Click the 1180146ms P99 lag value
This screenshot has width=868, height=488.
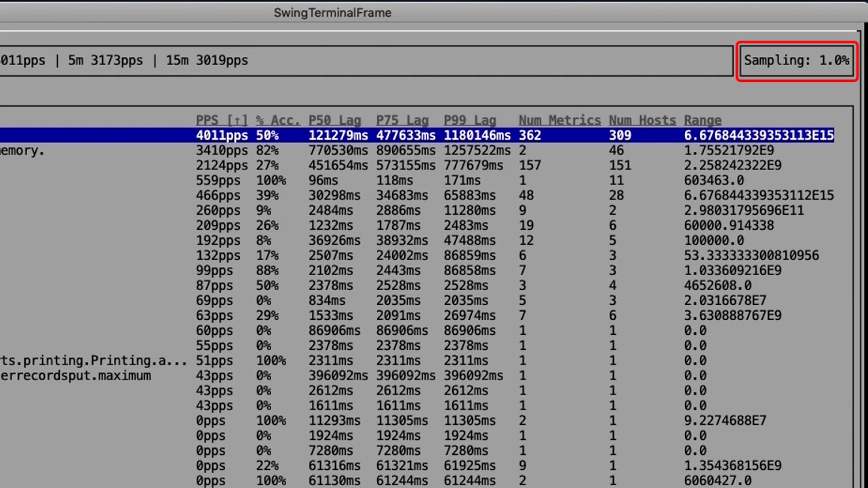(x=477, y=136)
